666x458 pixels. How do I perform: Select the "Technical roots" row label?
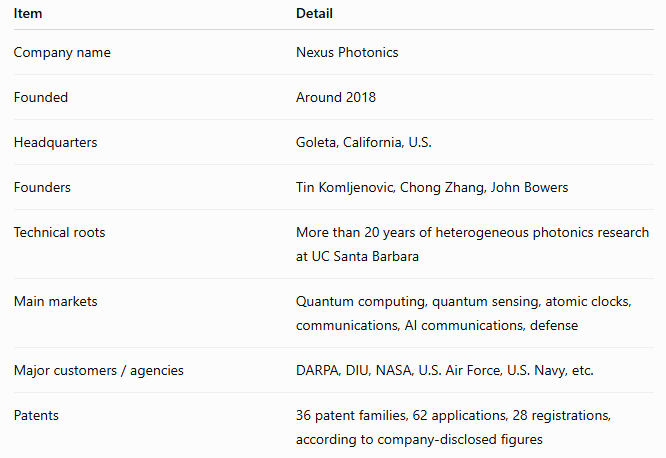pyautogui.click(x=59, y=232)
